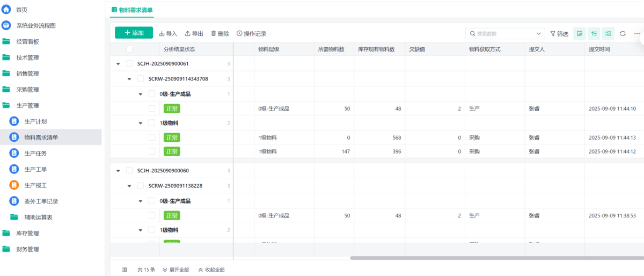The image size is (644, 276).
Task: Open the more options ellipsis menu
Action: click(x=637, y=33)
